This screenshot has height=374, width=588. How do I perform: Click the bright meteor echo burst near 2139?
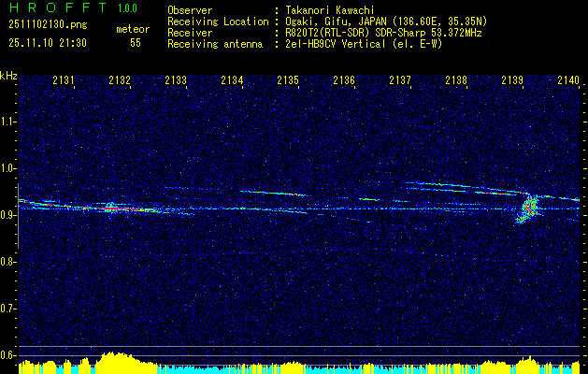coord(528,209)
